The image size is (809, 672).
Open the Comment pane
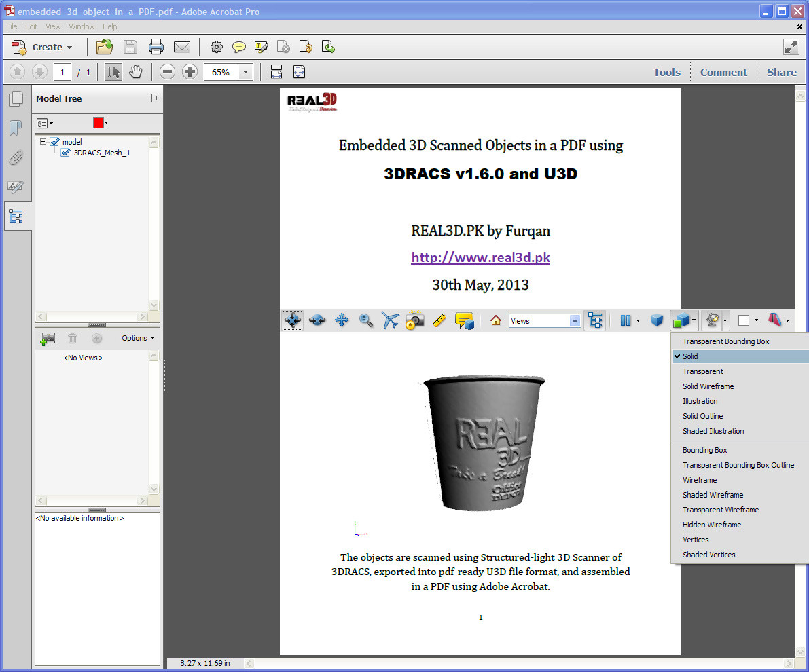click(723, 72)
